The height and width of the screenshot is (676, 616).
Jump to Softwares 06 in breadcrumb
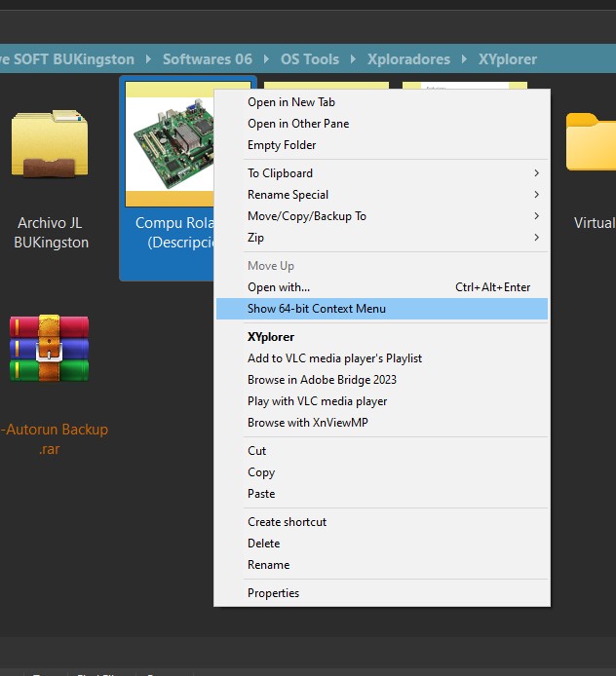tap(207, 59)
